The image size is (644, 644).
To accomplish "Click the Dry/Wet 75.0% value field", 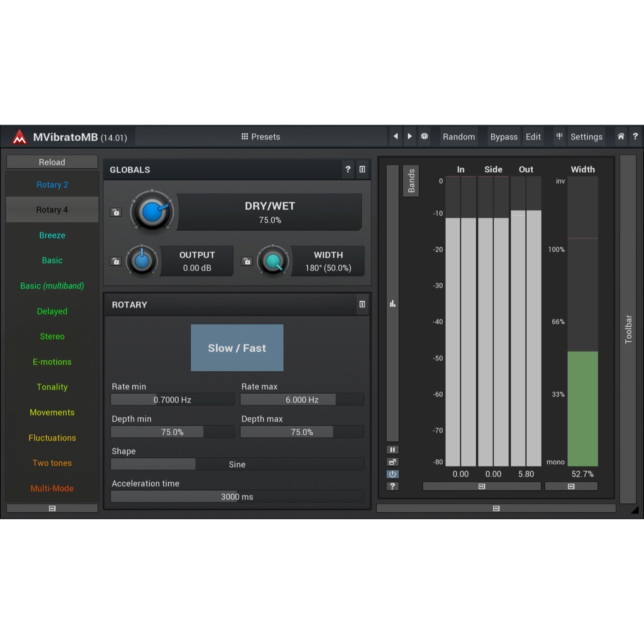I will click(x=270, y=212).
